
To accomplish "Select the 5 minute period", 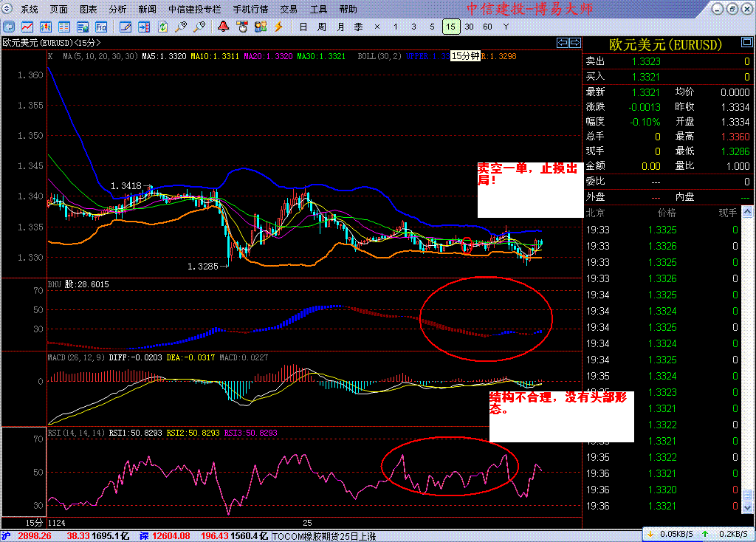I will pyautogui.click(x=432, y=27).
